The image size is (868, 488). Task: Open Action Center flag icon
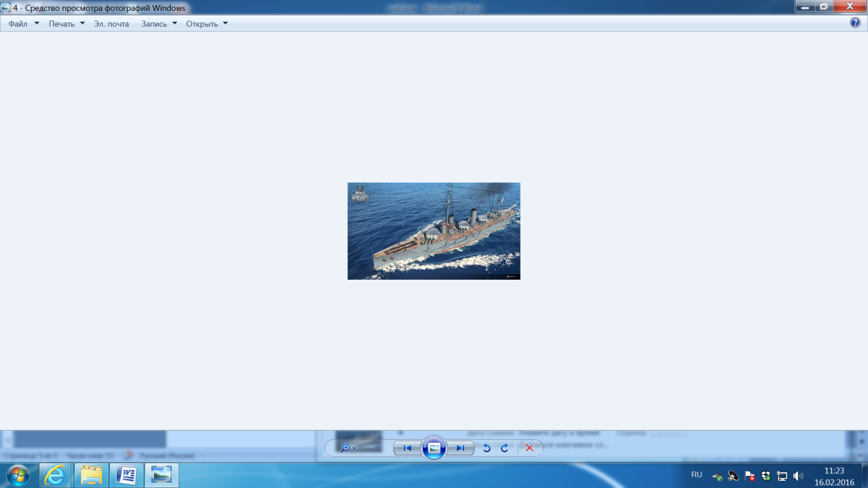pyautogui.click(x=750, y=476)
